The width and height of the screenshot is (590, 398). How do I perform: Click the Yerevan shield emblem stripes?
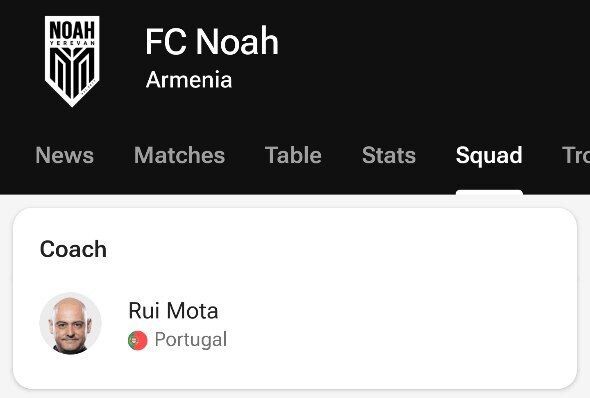click(72, 73)
